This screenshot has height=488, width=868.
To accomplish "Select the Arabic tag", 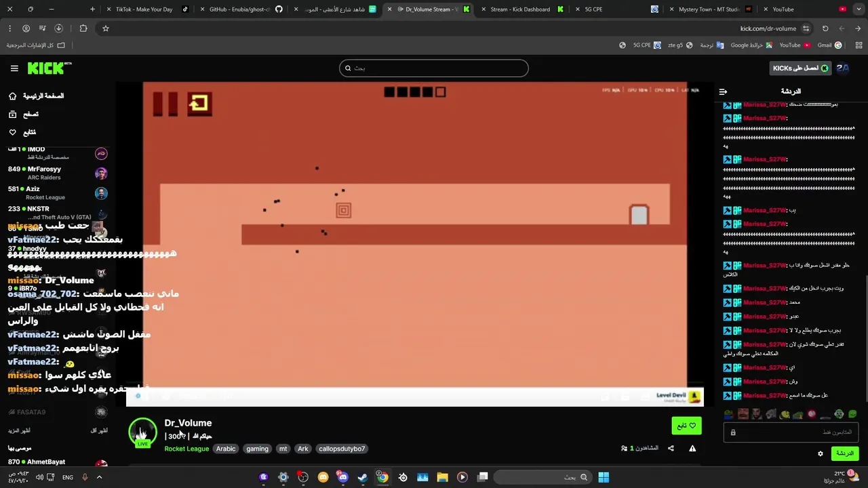I will click(x=226, y=449).
